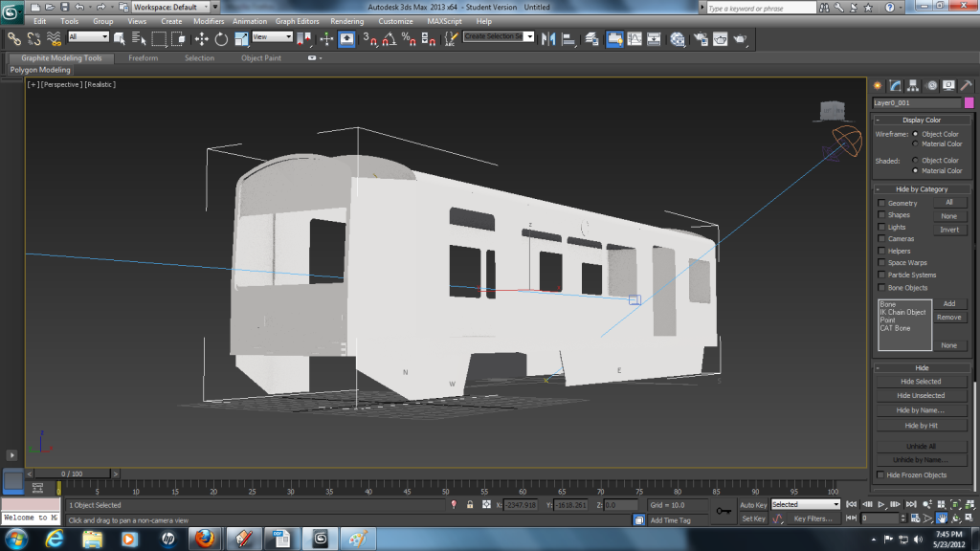The width and height of the screenshot is (980, 551).
Task: Check the Cameras hide category
Action: click(881, 238)
